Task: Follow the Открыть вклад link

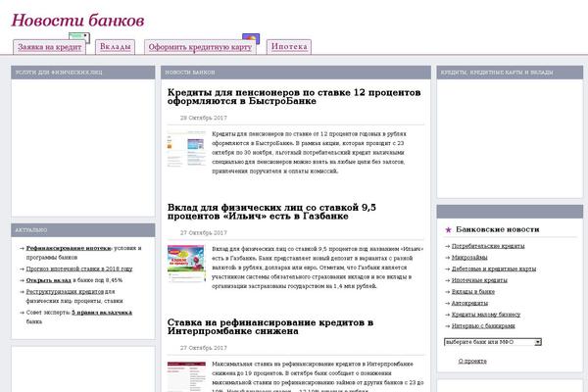Action: coord(48,280)
